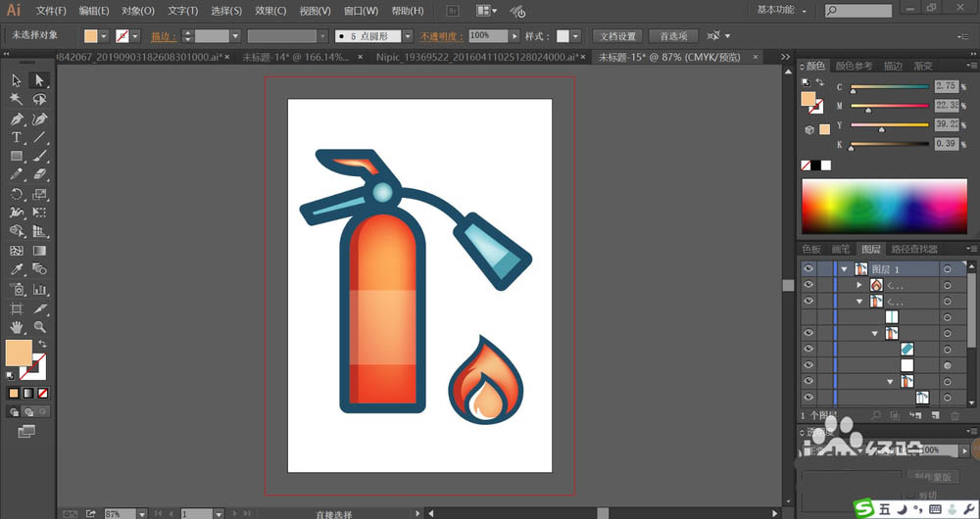Click the M magenta slider
This screenshot has width=980, height=519.
[890, 106]
